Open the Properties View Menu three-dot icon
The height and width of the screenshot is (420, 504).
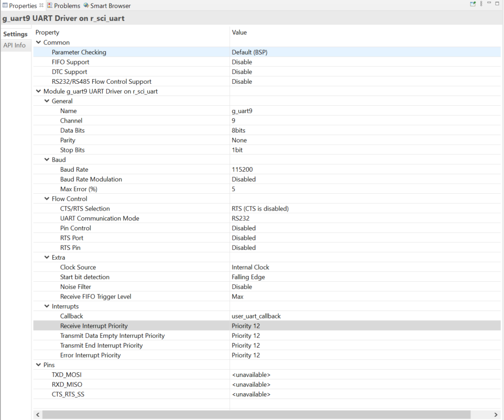[481, 4]
